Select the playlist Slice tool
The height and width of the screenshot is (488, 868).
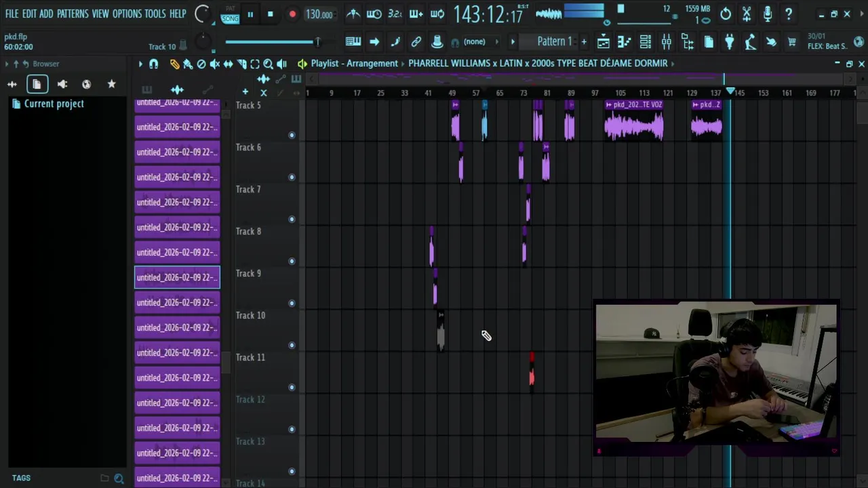(x=241, y=64)
